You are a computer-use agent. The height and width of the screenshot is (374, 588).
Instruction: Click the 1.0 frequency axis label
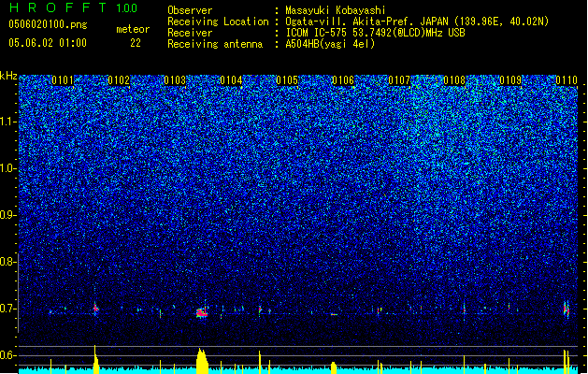(x=7, y=168)
